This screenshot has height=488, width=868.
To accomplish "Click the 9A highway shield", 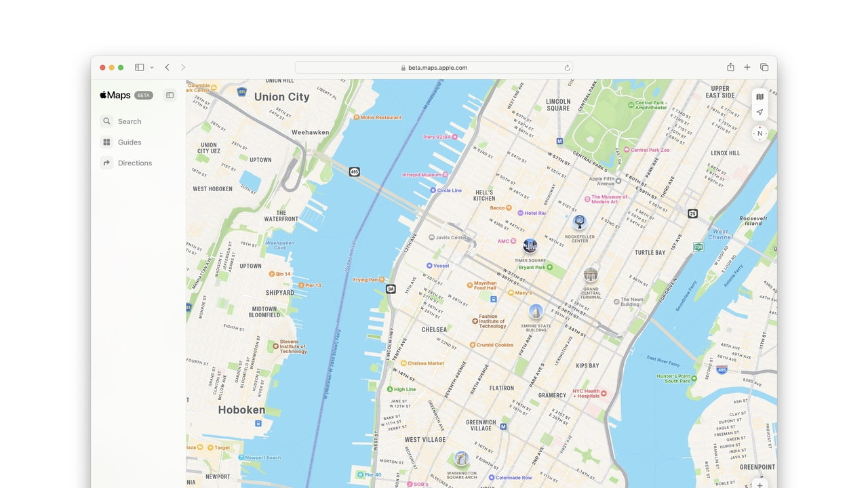I will pos(391,289).
